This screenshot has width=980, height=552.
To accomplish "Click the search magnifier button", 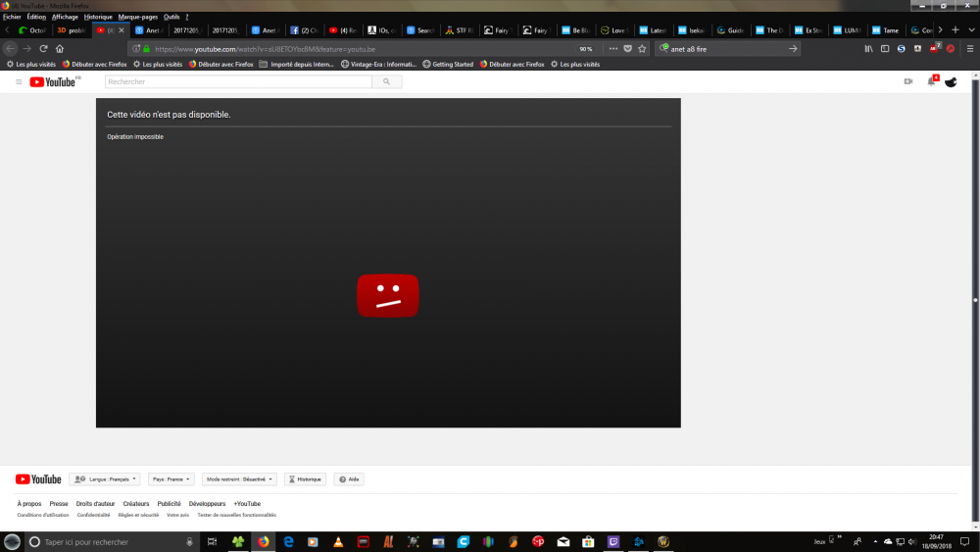I will (387, 82).
